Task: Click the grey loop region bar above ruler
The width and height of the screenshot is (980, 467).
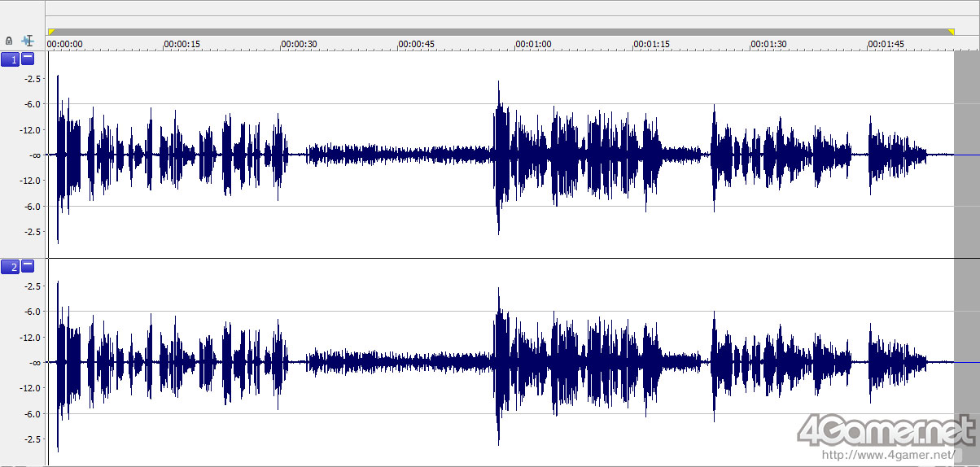Action: coord(501,32)
